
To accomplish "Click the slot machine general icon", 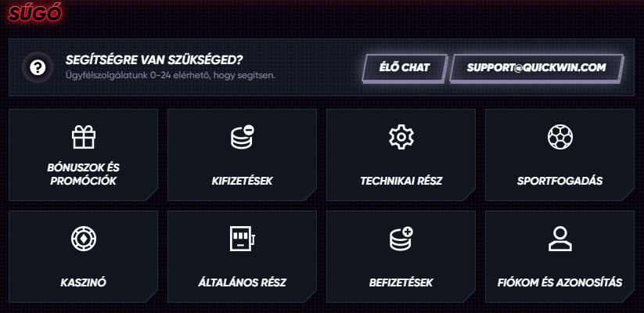I will (241, 239).
